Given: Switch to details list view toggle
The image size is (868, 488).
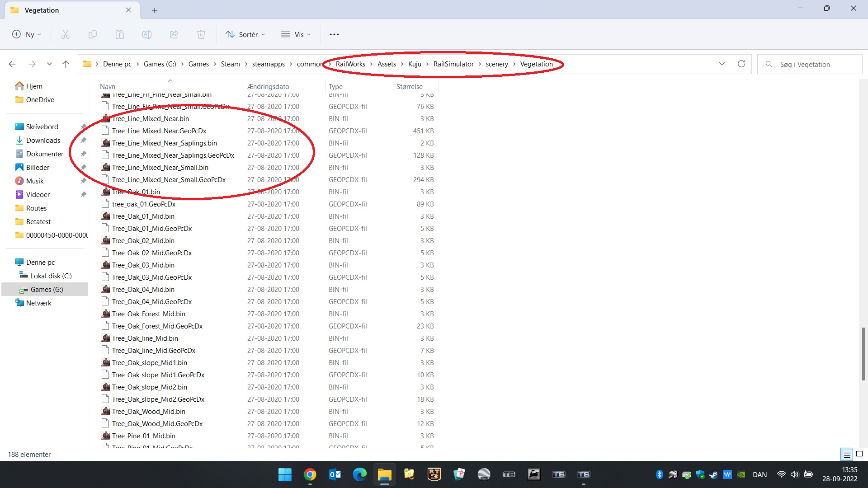Looking at the screenshot, I should pos(847,454).
